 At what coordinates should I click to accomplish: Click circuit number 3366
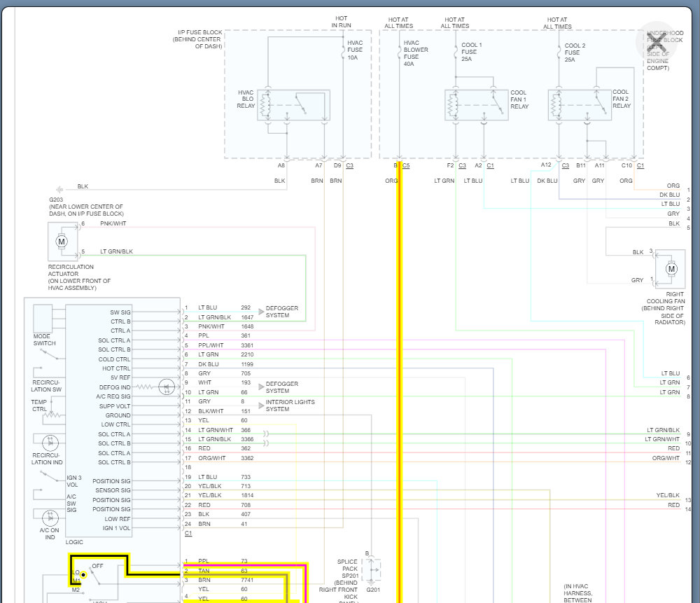pyautogui.click(x=247, y=440)
